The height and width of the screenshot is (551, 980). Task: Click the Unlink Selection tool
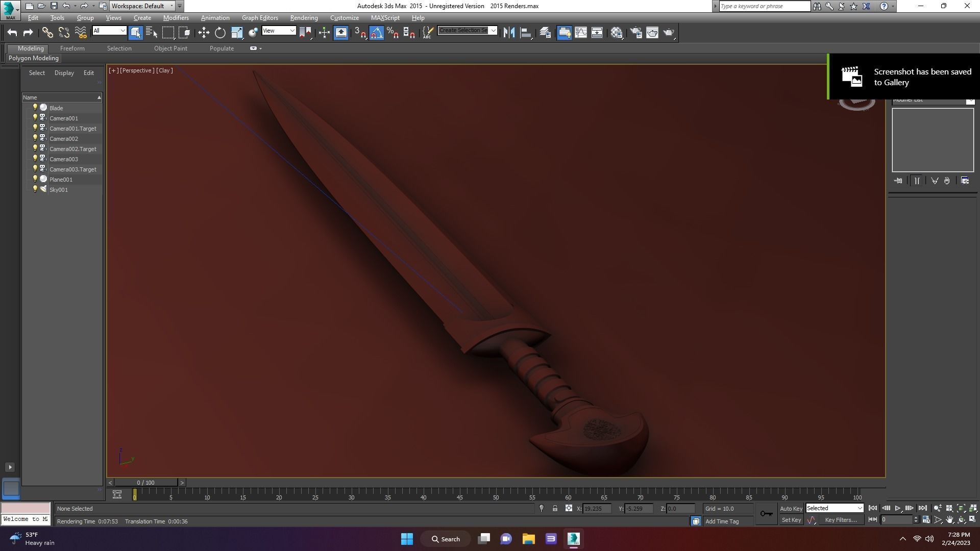(x=64, y=33)
